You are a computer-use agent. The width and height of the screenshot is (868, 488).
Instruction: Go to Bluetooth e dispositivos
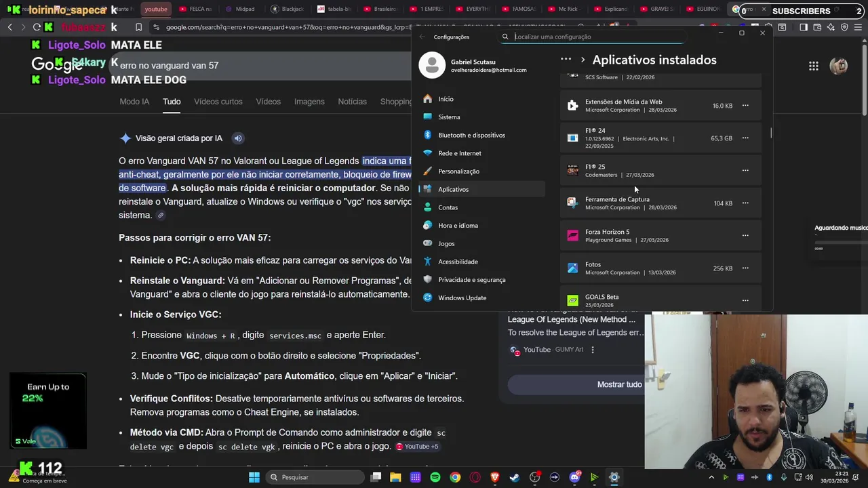pos(481,135)
